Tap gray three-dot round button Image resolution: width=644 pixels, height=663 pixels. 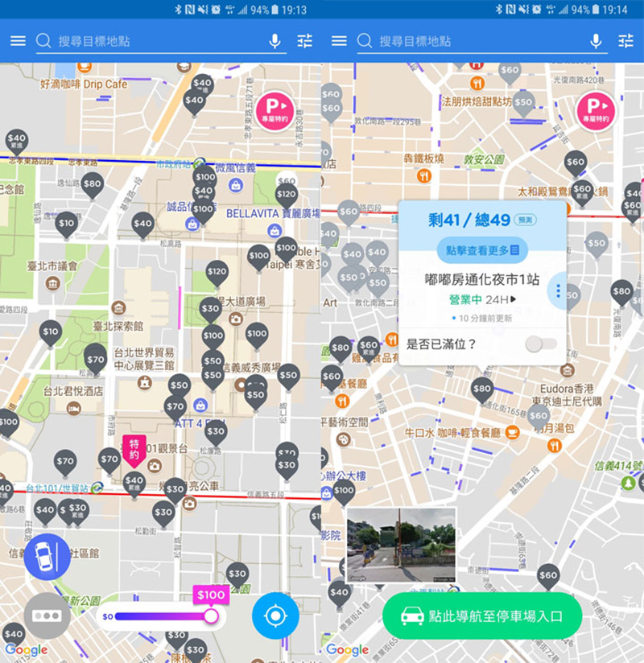pos(47,616)
